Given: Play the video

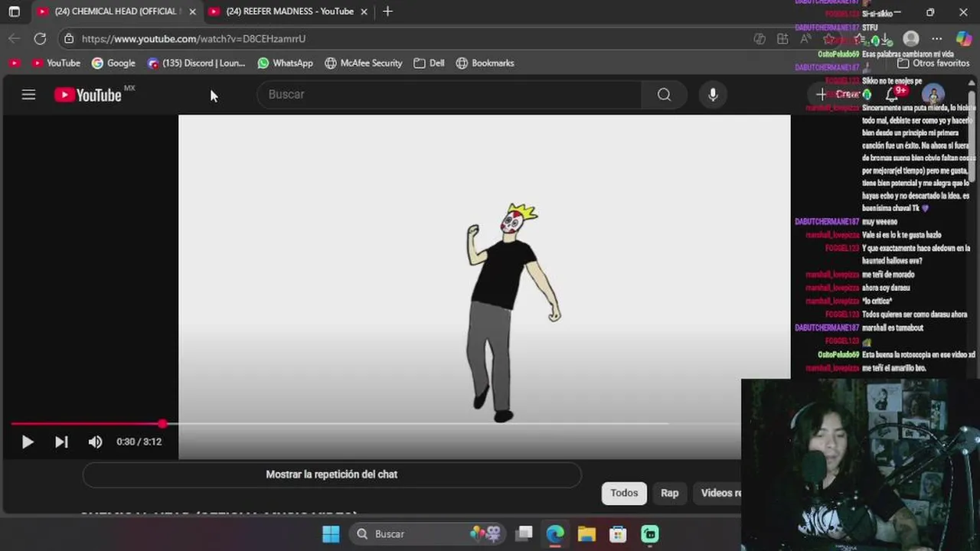Looking at the screenshot, I should tap(27, 442).
